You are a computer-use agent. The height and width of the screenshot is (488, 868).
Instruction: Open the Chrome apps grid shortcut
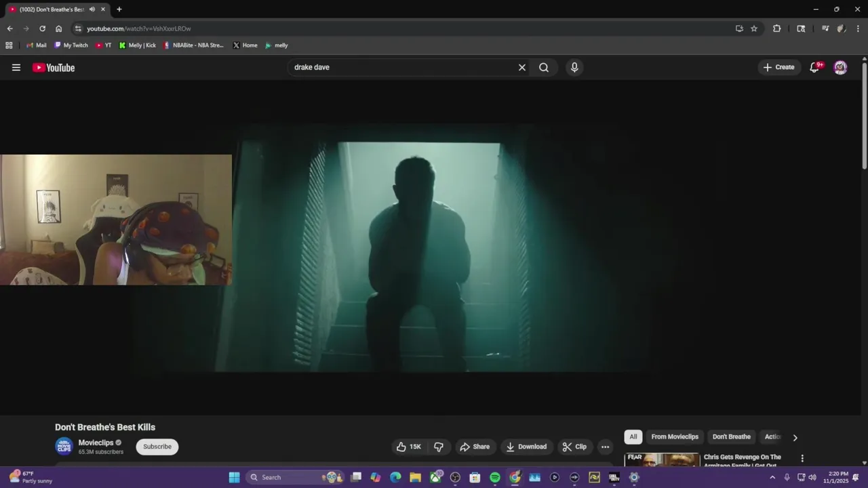pyautogui.click(x=9, y=45)
